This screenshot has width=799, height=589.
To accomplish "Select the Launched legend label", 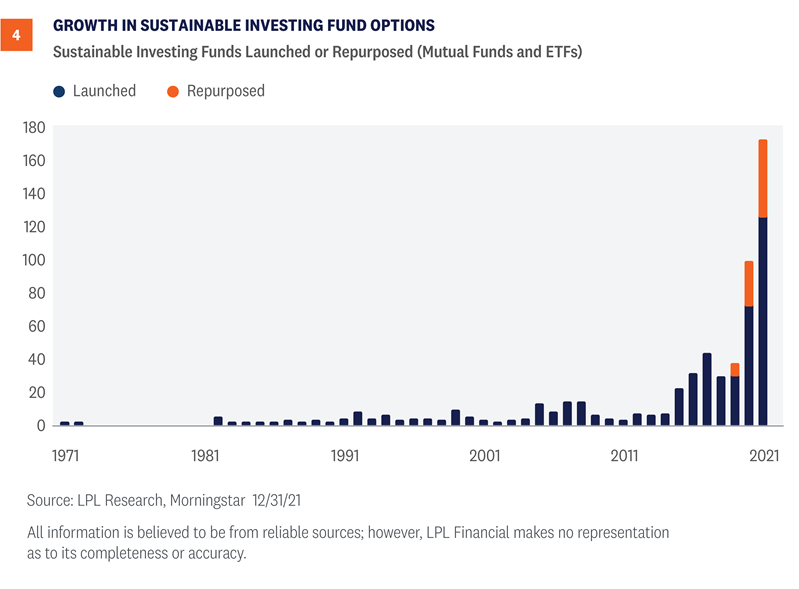I will (104, 91).
